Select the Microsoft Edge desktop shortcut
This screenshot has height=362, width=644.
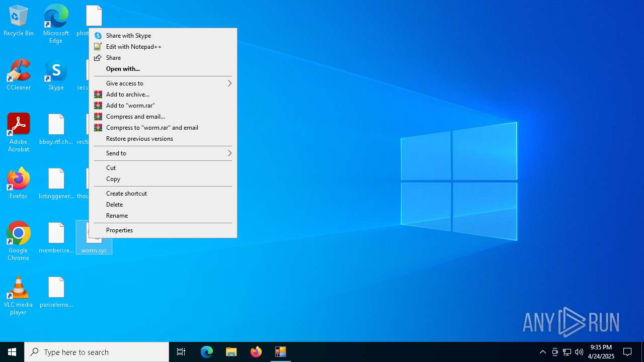(56, 24)
